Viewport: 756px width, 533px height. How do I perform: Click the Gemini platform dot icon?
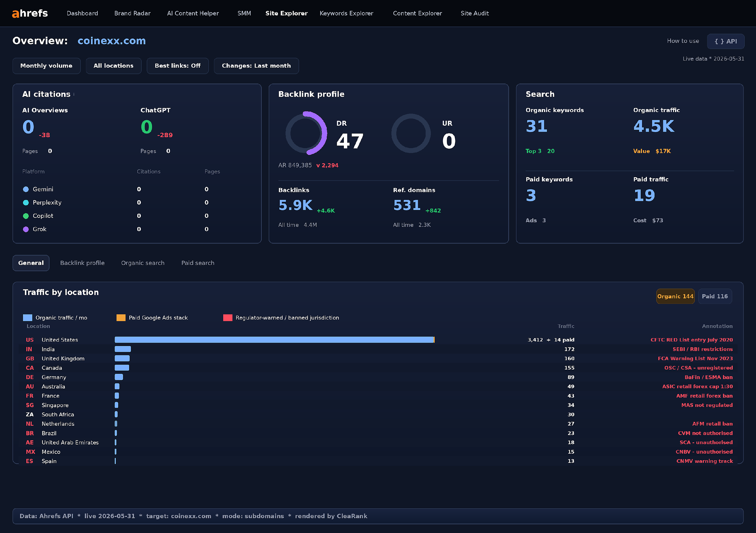coord(26,189)
